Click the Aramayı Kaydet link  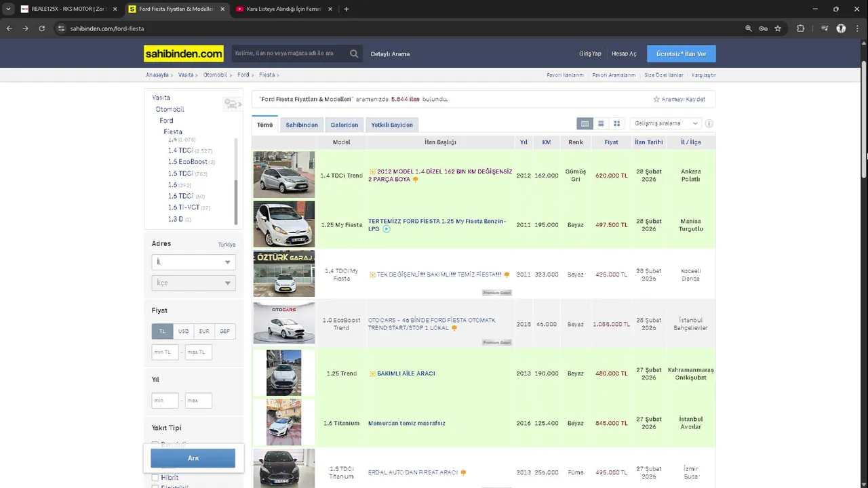pos(684,99)
